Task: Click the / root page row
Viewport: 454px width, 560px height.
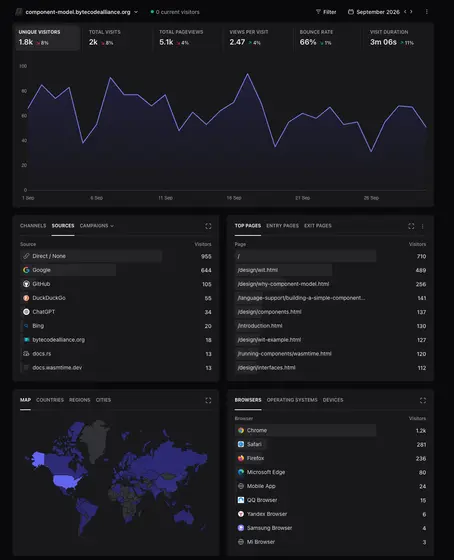Action: click(330, 256)
